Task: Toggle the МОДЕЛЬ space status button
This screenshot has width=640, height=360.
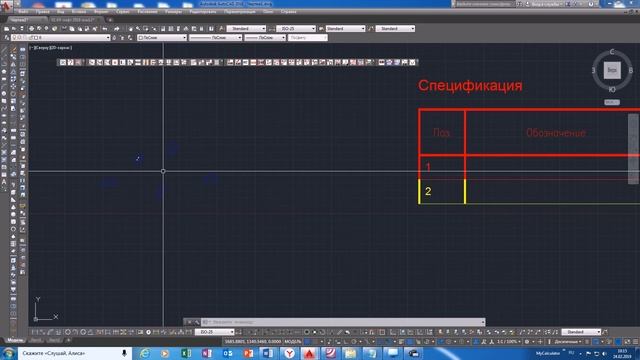Action: click(x=293, y=342)
